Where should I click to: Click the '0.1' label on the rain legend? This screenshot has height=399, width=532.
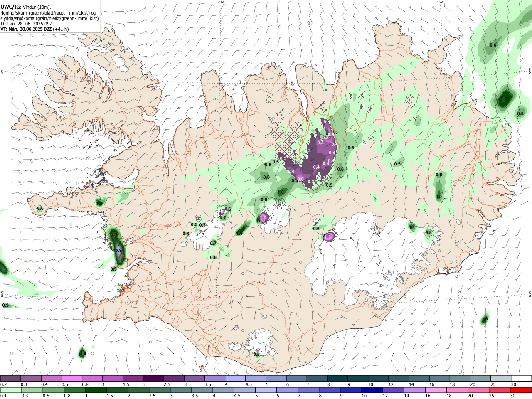pyautogui.click(x=4, y=396)
